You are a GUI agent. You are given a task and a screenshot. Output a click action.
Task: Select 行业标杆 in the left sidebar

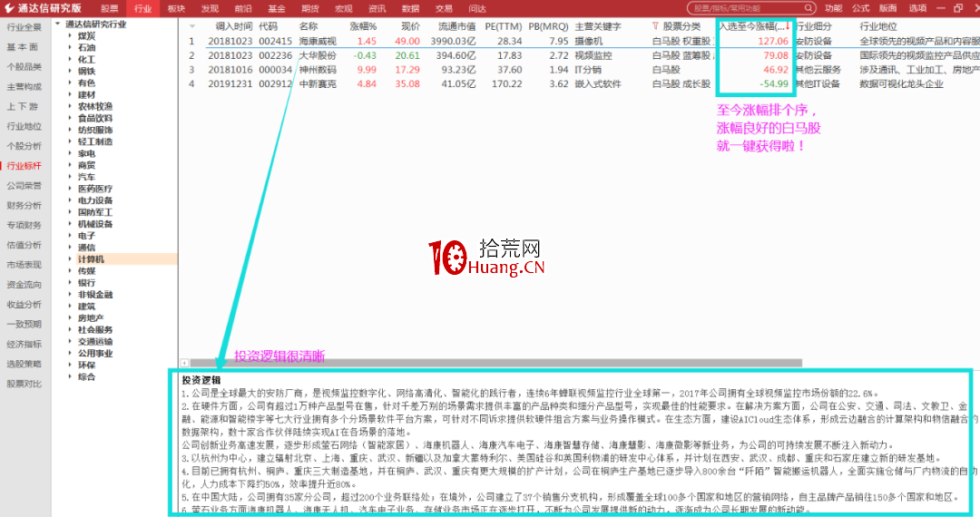(x=24, y=165)
